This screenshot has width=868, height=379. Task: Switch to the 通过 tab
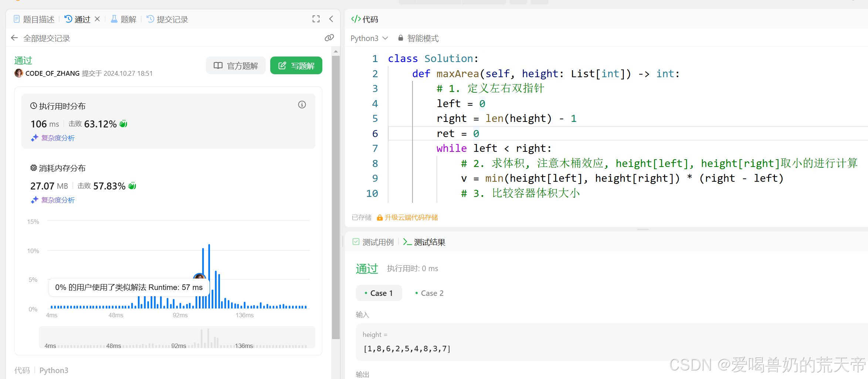click(78, 19)
